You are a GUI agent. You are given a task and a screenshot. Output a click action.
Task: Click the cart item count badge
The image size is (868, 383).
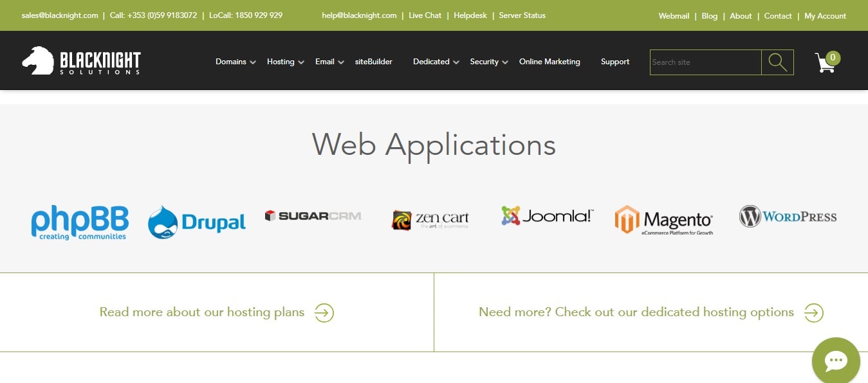[833, 58]
